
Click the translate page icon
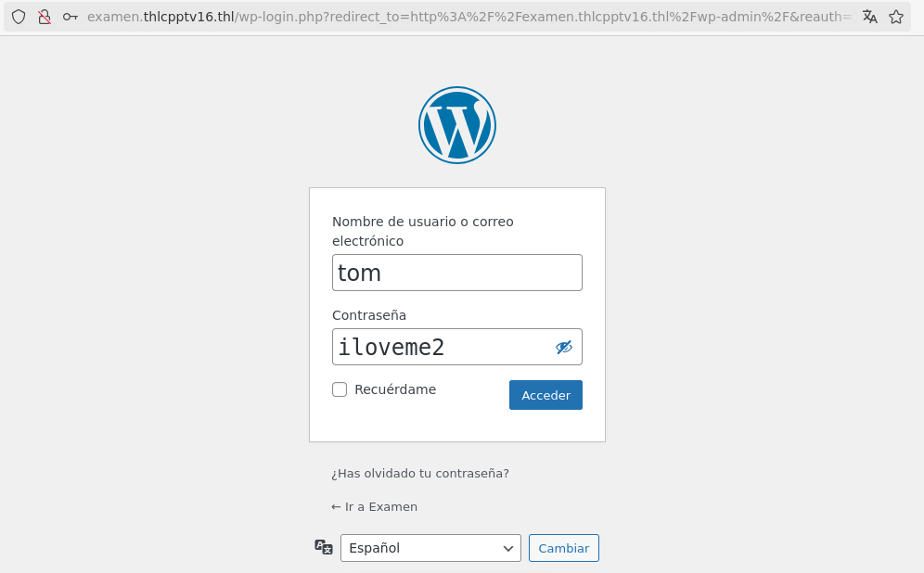click(870, 17)
